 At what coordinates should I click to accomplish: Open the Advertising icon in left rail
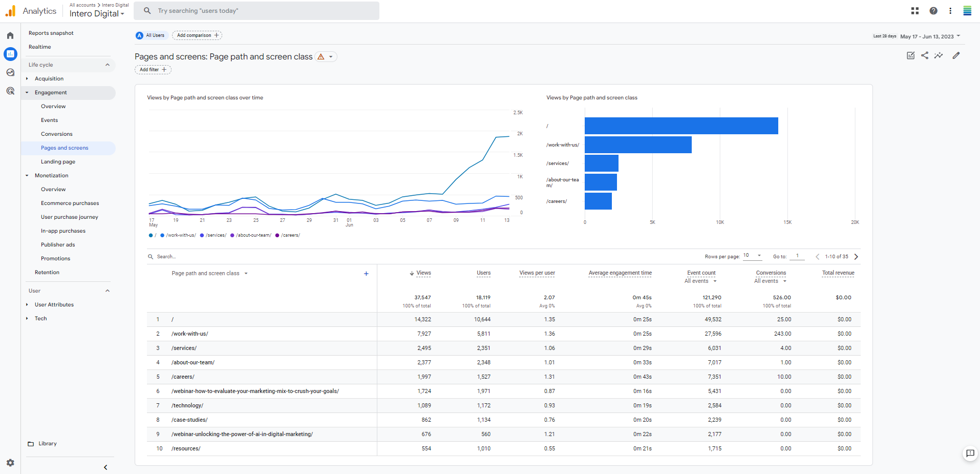10,91
